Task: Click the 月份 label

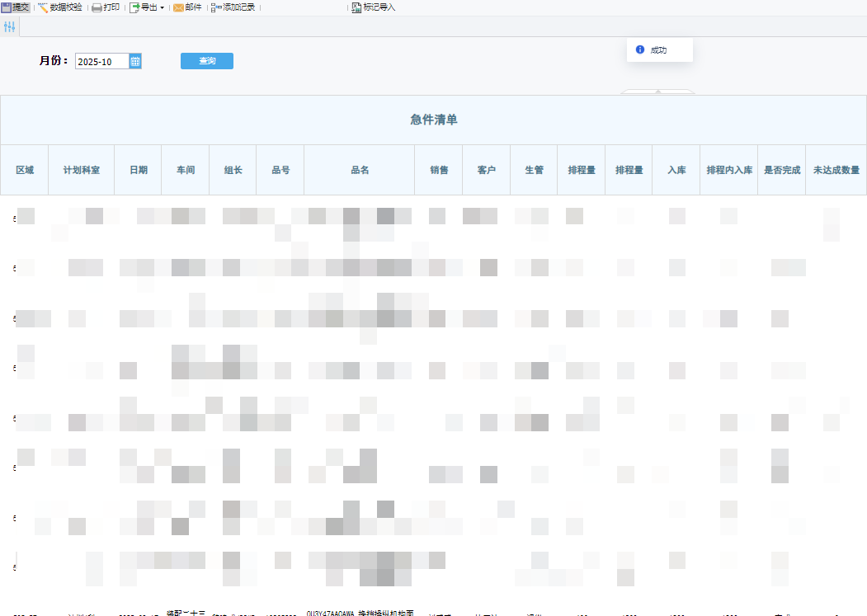Action: point(53,61)
